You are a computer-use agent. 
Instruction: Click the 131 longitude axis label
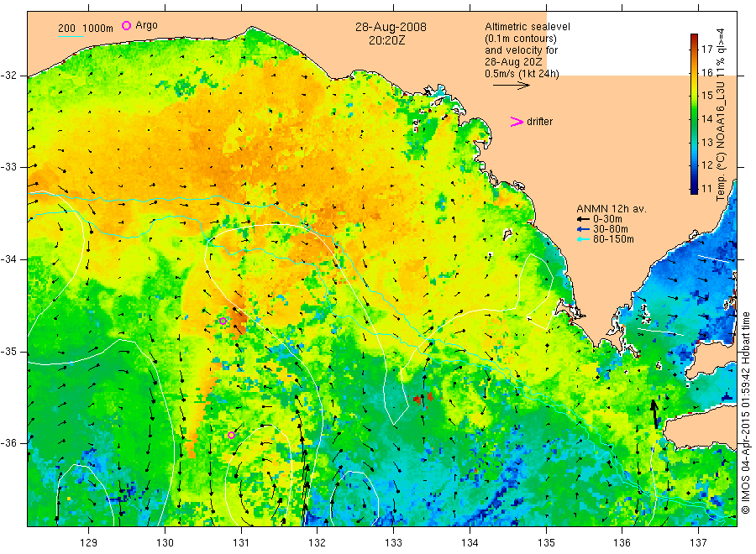241,543
